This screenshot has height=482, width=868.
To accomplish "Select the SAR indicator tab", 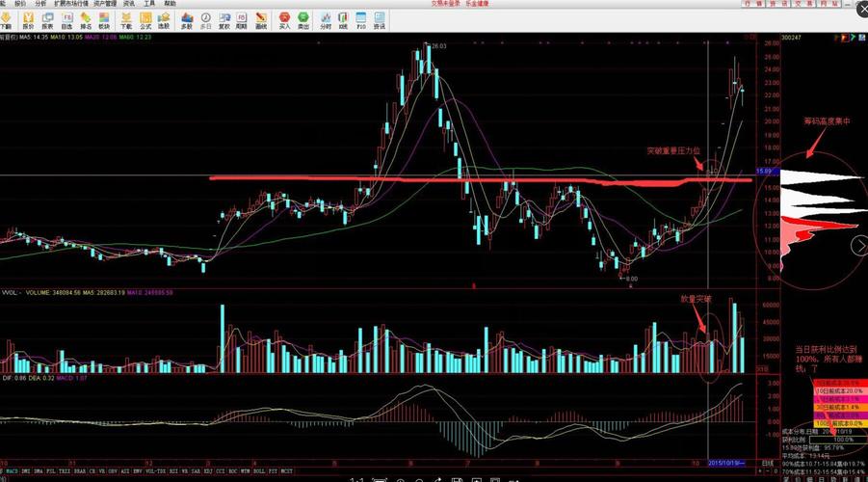I will [x=196, y=471].
